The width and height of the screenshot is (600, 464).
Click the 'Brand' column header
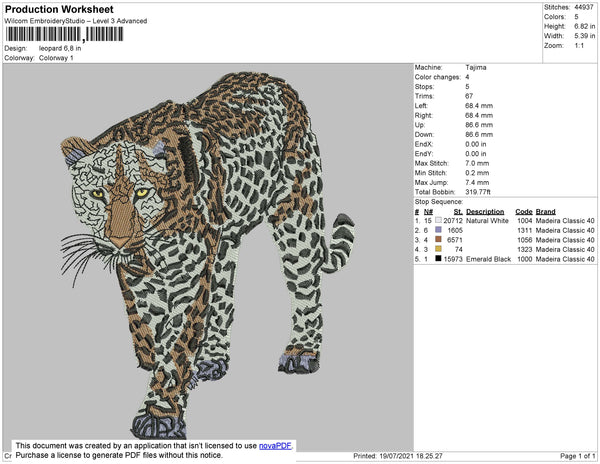click(546, 212)
